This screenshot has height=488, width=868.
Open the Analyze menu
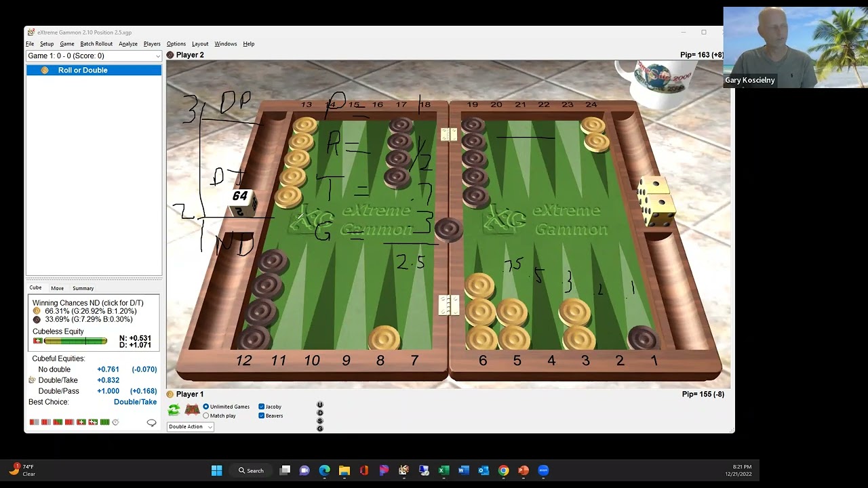tap(128, 44)
